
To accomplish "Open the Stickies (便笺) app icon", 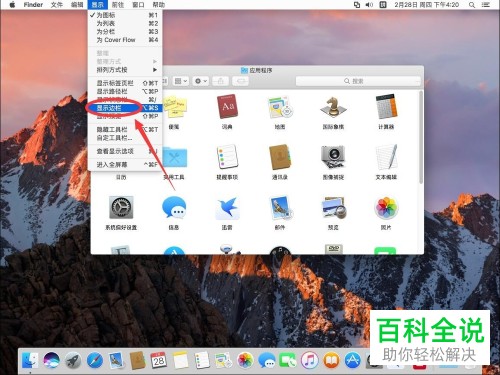I will coord(175,107).
